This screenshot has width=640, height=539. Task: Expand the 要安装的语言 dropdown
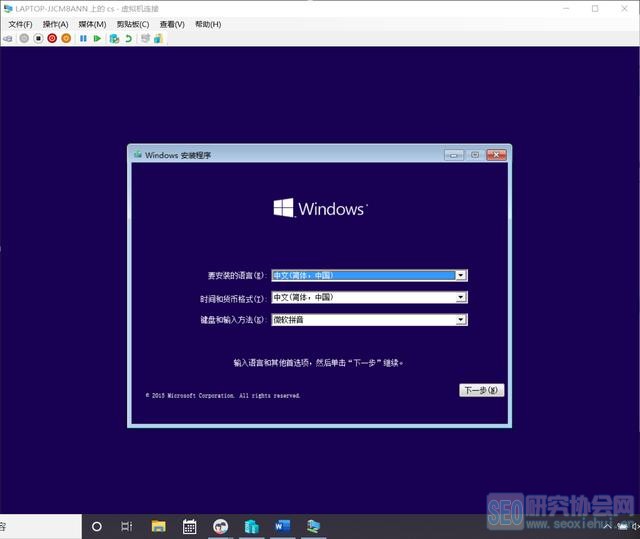coord(461,275)
